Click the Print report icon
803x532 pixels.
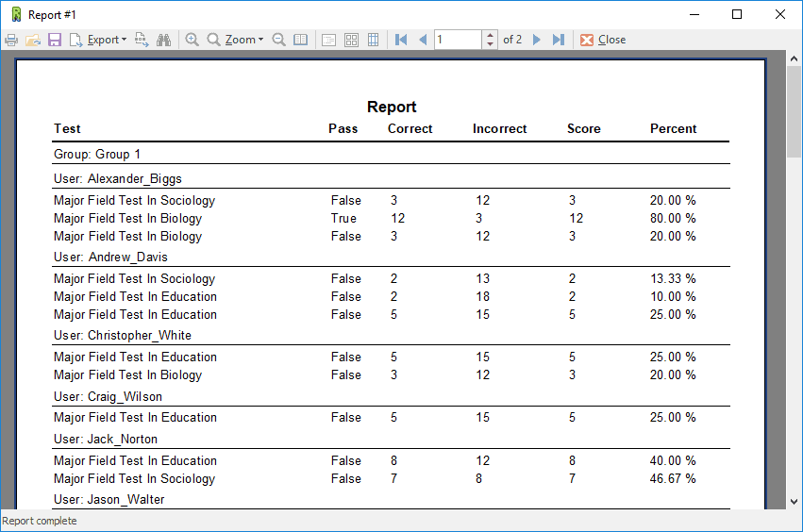click(11, 40)
